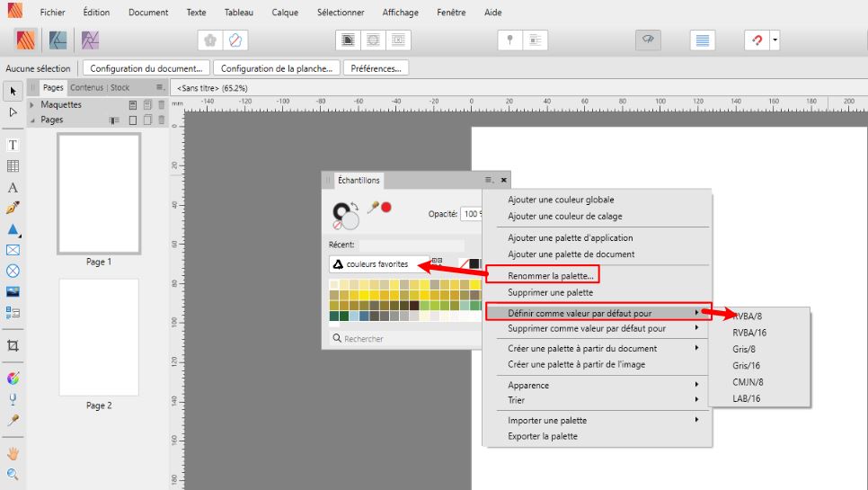
Task: Open the Affichage menu
Action: click(x=400, y=13)
